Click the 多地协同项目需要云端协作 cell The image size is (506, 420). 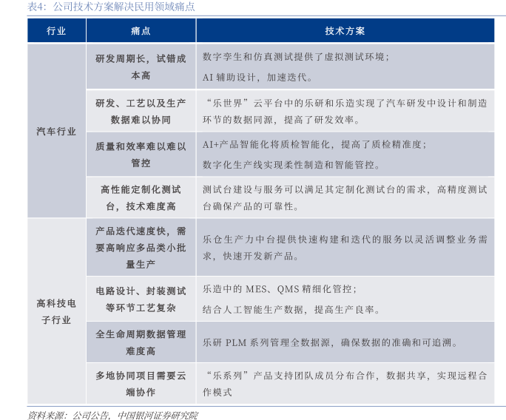pyautogui.click(x=141, y=384)
